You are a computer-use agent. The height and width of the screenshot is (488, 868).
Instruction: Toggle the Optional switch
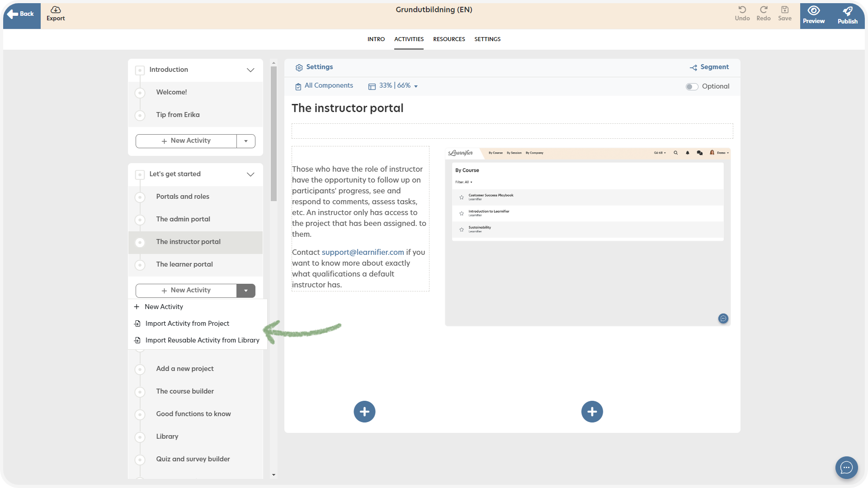(691, 87)
